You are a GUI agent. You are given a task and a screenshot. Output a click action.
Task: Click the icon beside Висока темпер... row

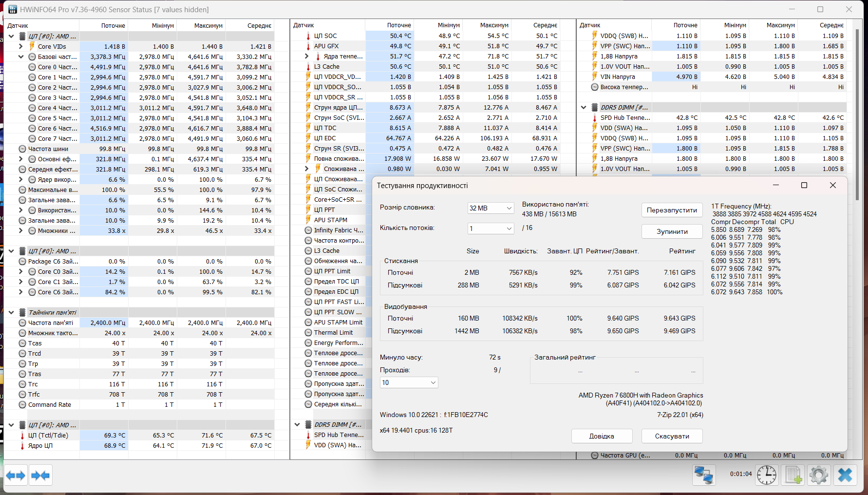(x=595, y=87)
